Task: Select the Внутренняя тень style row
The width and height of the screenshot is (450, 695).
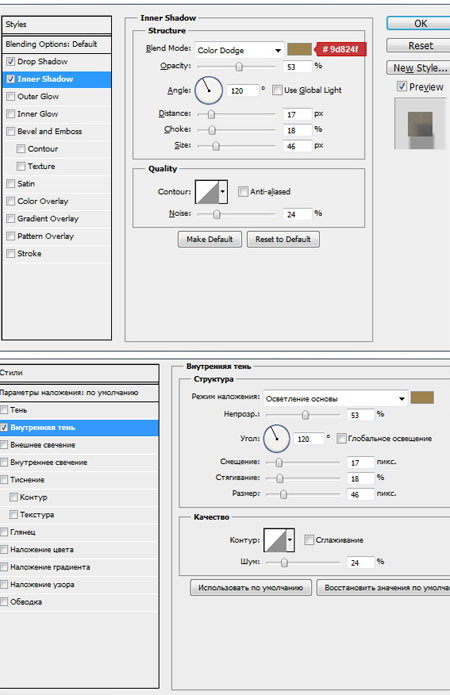Action: (79, 428)
